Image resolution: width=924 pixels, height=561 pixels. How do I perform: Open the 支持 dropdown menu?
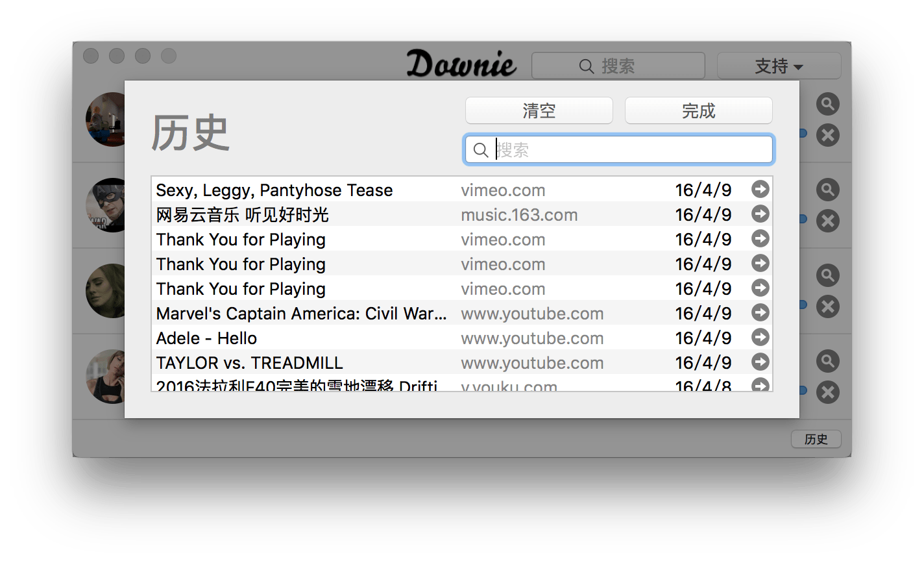[779, 66]
